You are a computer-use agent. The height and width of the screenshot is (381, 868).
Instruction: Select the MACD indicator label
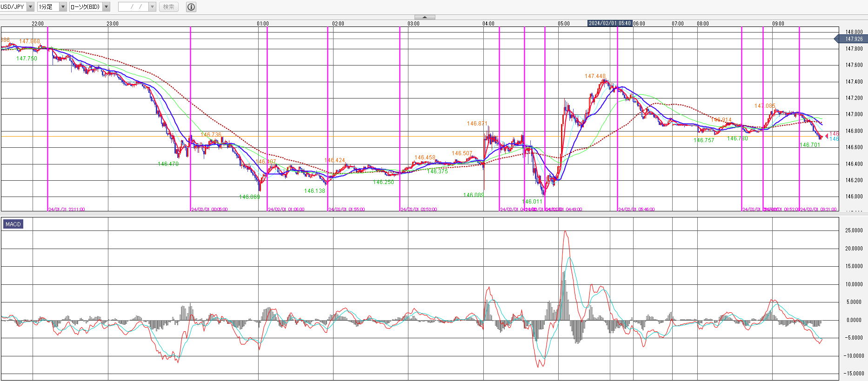pos(13,224)
